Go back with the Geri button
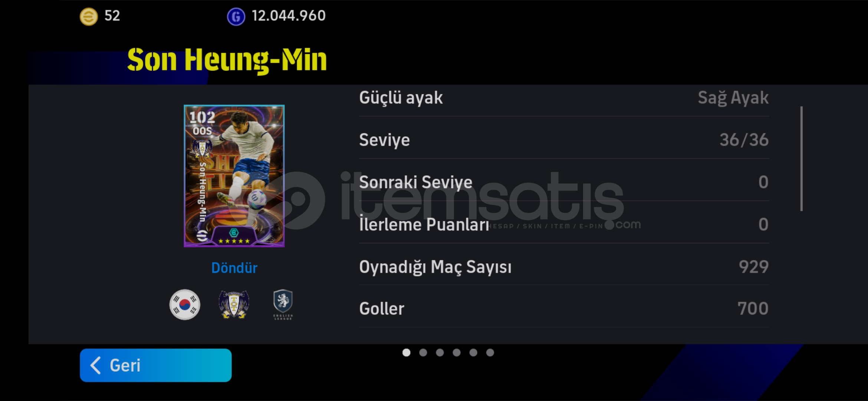Image resolution: width=868 pixels, height=401 pixels. (156, 365)
